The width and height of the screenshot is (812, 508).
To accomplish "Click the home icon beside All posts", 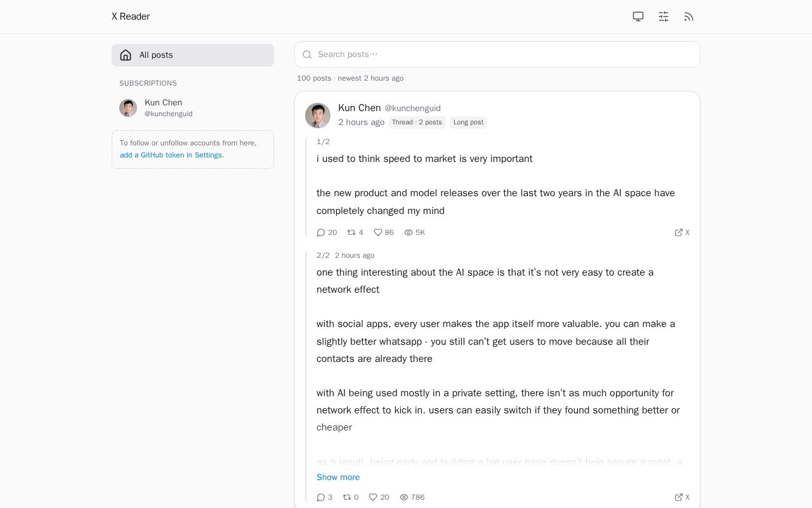I will coord(126,55).
